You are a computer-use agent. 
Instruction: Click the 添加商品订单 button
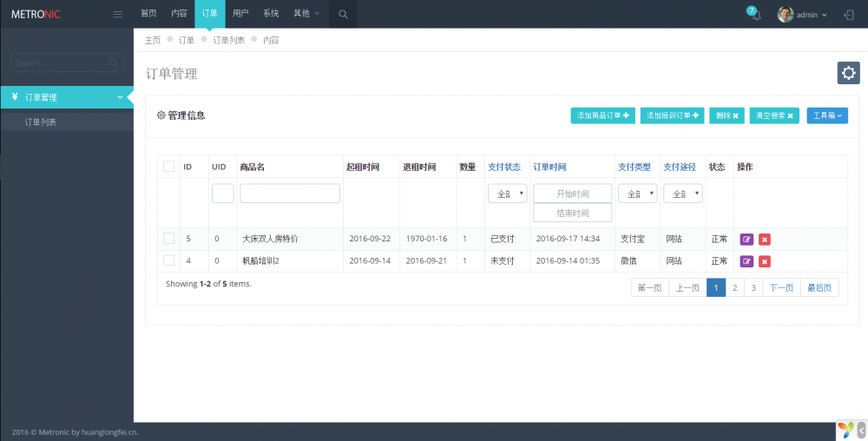tap(603, 115)
